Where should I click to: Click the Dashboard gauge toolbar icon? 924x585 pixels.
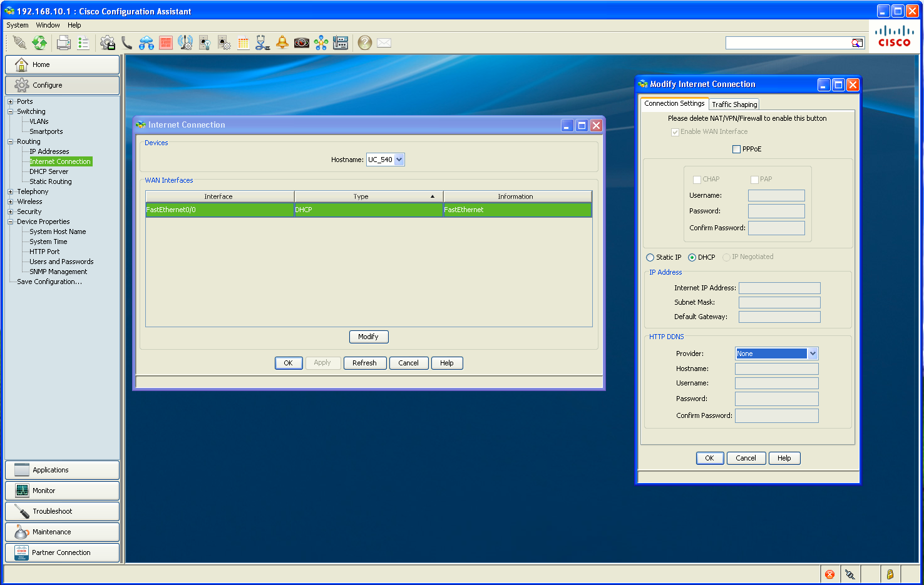tap(302, 43)
